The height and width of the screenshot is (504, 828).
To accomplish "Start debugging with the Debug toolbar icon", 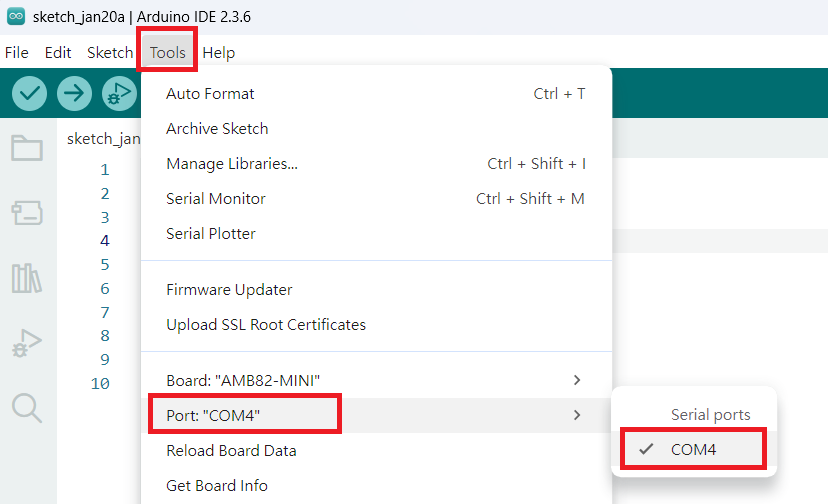I will (118, 94).
